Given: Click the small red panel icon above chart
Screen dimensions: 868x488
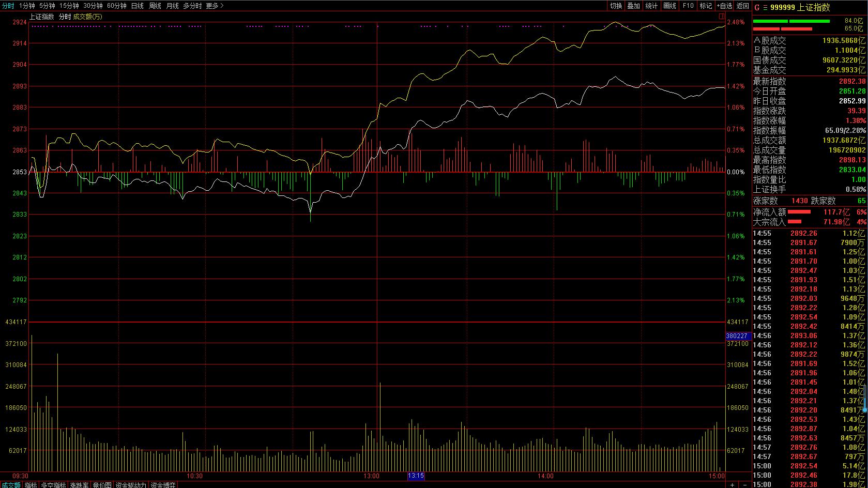Looking at the screenshot, I should click(x=722, y=17).
